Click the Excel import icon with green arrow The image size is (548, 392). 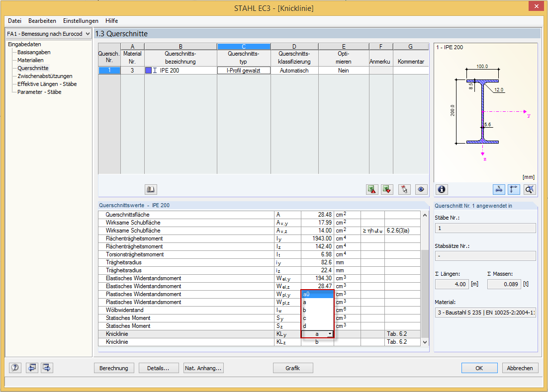pyautogui.click(x=387, y=190)
